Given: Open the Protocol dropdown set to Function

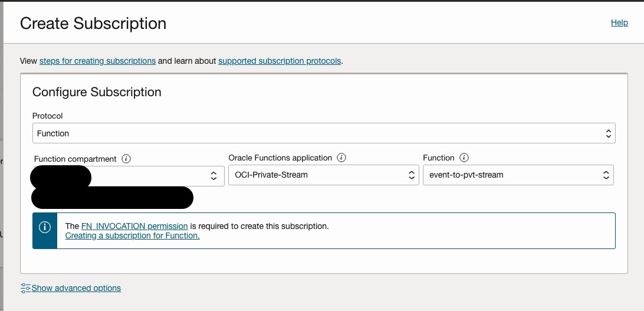Looking at the screenshot, I should click(324, 133).
